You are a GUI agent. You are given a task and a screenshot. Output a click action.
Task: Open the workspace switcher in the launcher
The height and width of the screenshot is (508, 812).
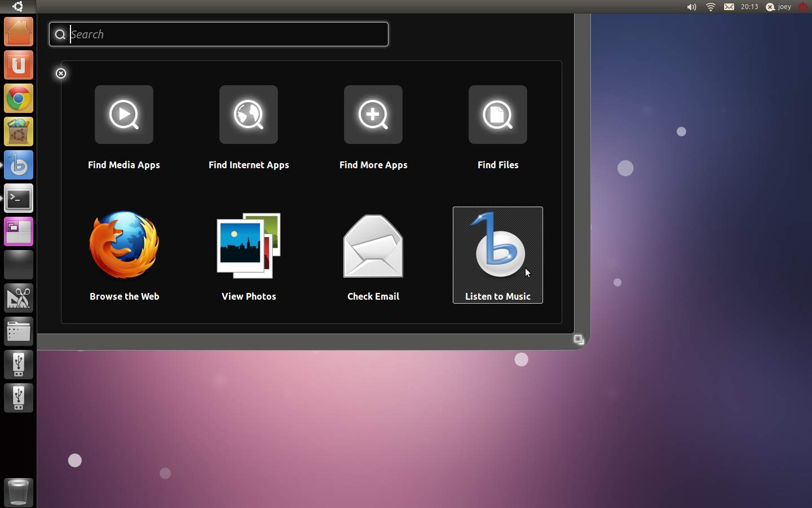(x=19, y=232)
